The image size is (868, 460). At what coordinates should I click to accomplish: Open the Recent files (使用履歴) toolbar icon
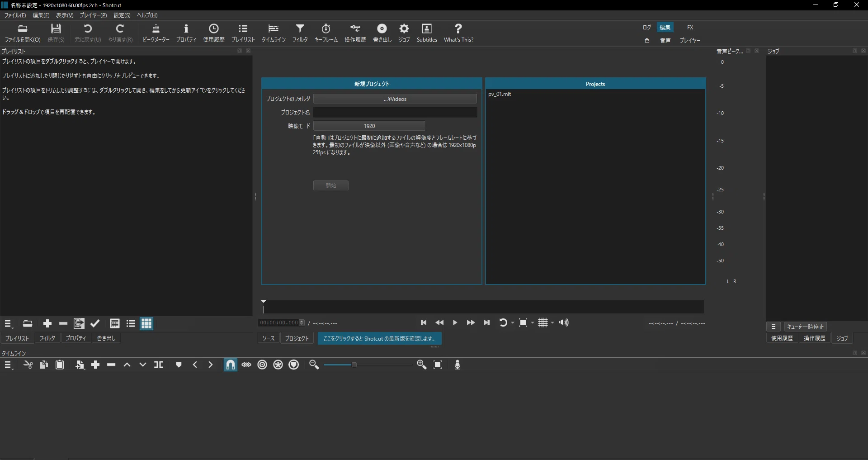(214, 33)
